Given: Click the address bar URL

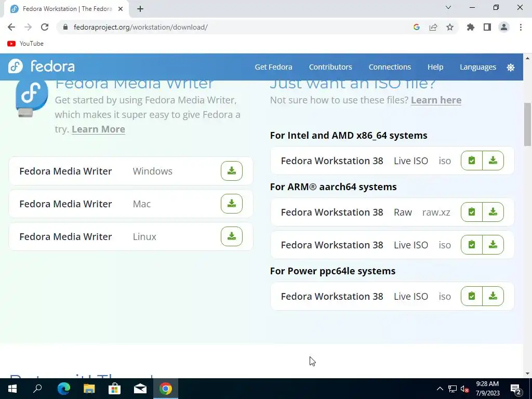Looking at the screenshot, I should [140, 27].
